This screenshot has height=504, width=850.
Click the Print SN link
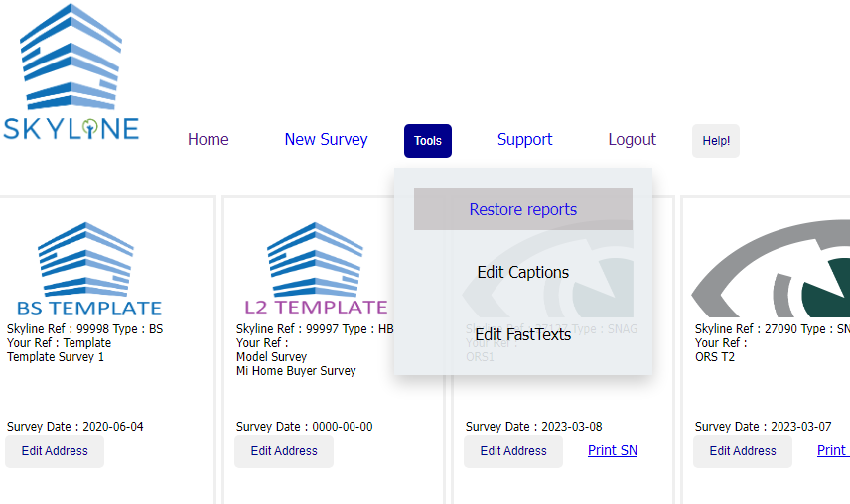pos(613,450)
